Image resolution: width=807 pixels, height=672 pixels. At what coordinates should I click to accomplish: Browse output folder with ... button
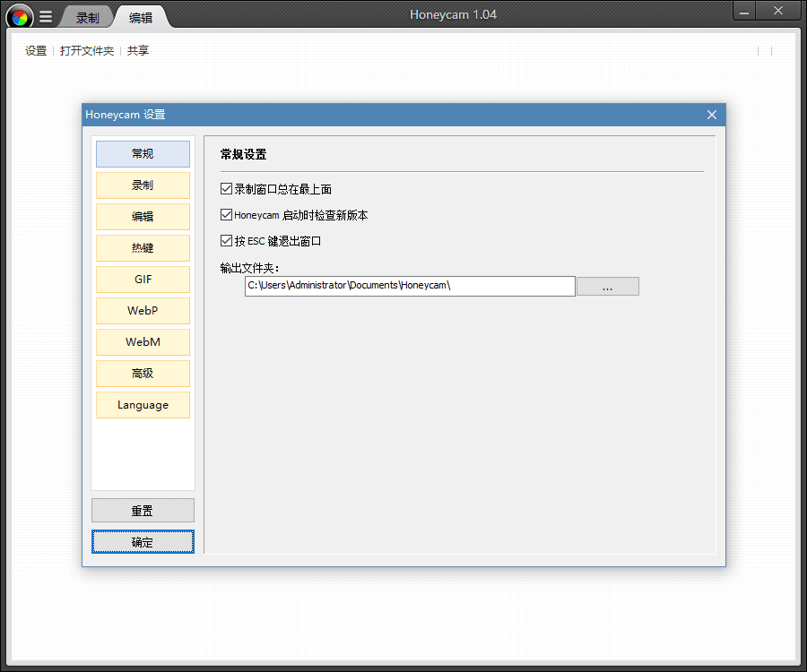(x=608, y=287)
